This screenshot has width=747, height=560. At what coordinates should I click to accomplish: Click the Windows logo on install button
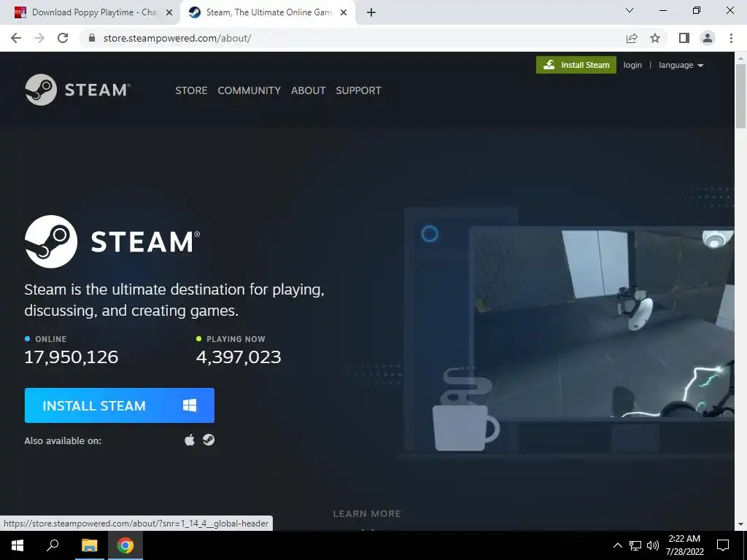tap(190, 405)
